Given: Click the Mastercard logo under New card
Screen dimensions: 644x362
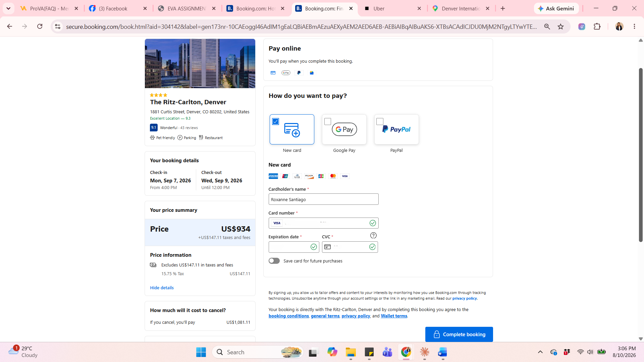Looking at the screenshot, I should pyautogui.click(x=333, y=176).
